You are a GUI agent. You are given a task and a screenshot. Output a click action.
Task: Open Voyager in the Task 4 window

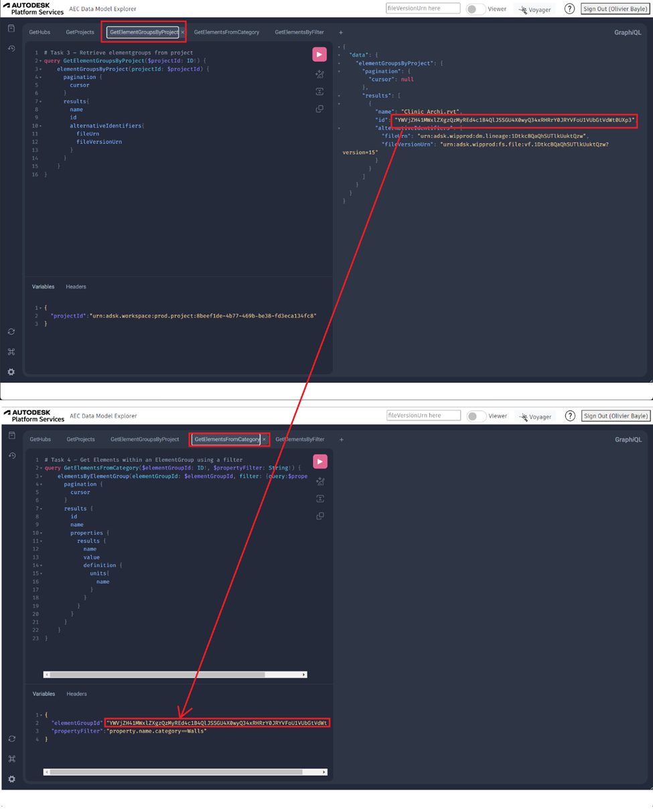[534, 416]
